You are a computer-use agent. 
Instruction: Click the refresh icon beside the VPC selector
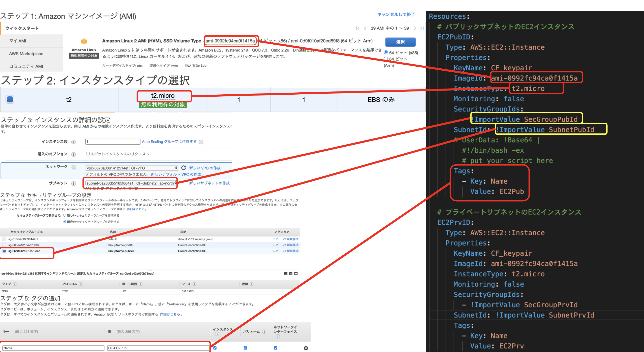(184, 168)
